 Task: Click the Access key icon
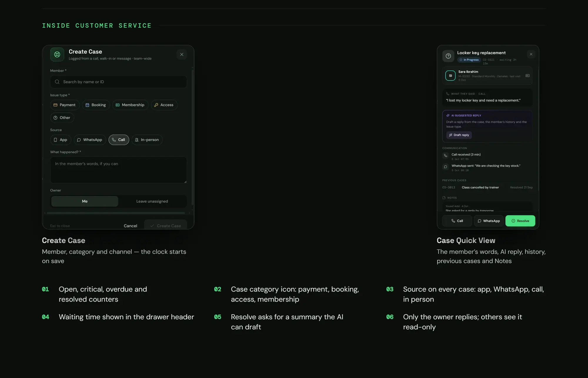pos(156,105)
